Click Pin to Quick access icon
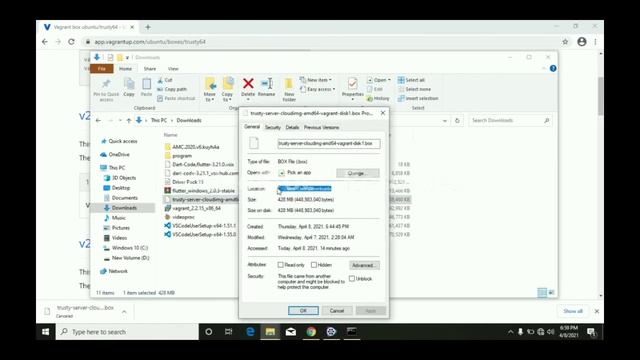The image size is (640, 360). tap(106, 84)
